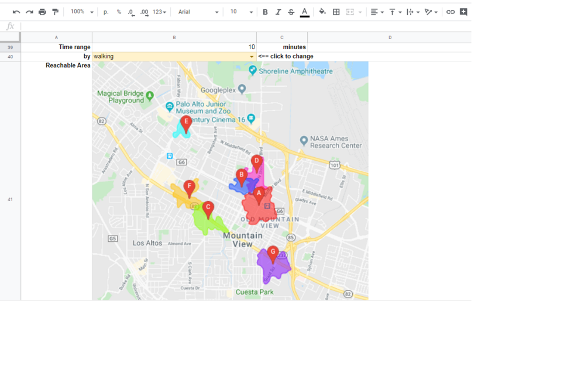Screen dimensions: 588x367
Task: Select column B header
Action: click(174, 37)
